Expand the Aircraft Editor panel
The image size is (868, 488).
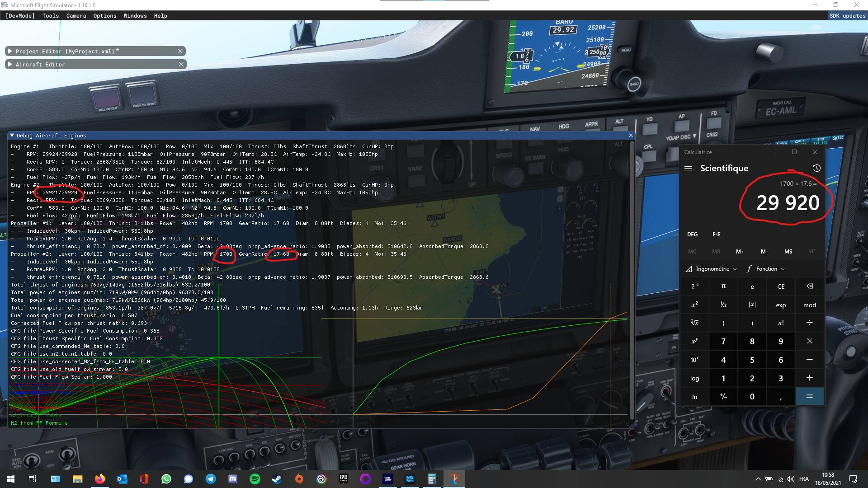pos(10,65)
